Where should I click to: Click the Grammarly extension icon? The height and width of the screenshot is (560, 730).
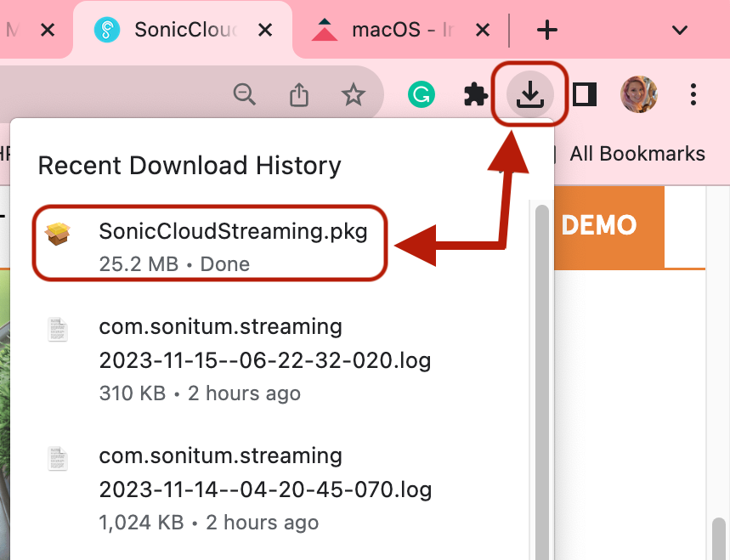click(x=422, y=94)
